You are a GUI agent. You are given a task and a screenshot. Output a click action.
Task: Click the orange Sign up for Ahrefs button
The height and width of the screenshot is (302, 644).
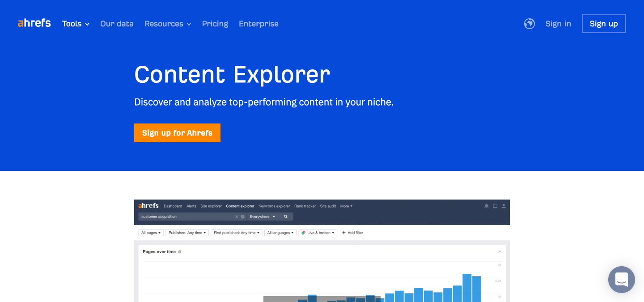(x=177, y=133)
